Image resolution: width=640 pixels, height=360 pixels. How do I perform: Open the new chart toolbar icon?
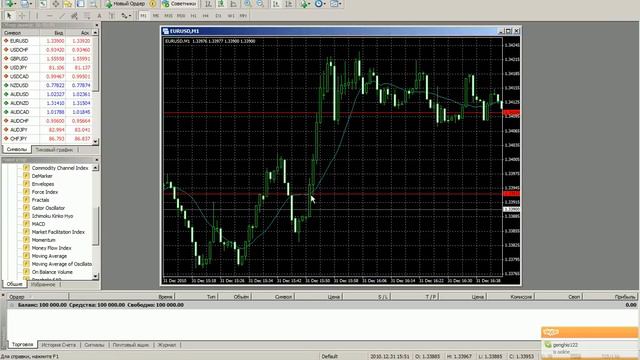pos(9,4)
